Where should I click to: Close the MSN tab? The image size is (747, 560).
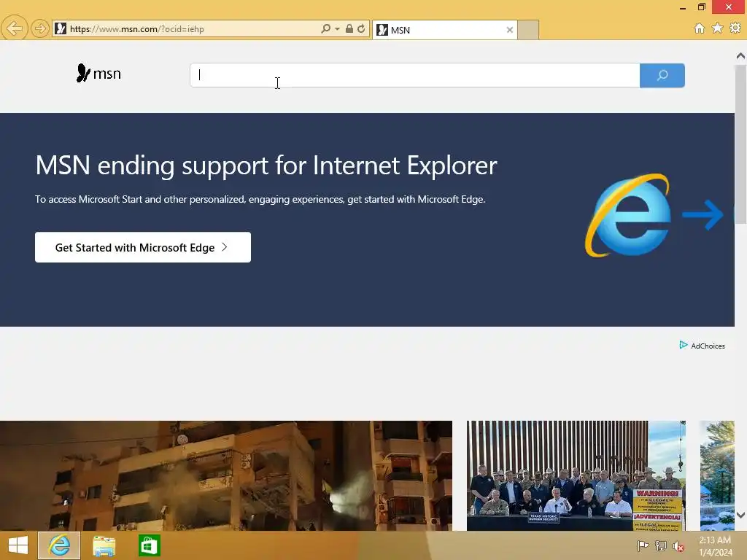pyautogui.click(x=510, y=30)
